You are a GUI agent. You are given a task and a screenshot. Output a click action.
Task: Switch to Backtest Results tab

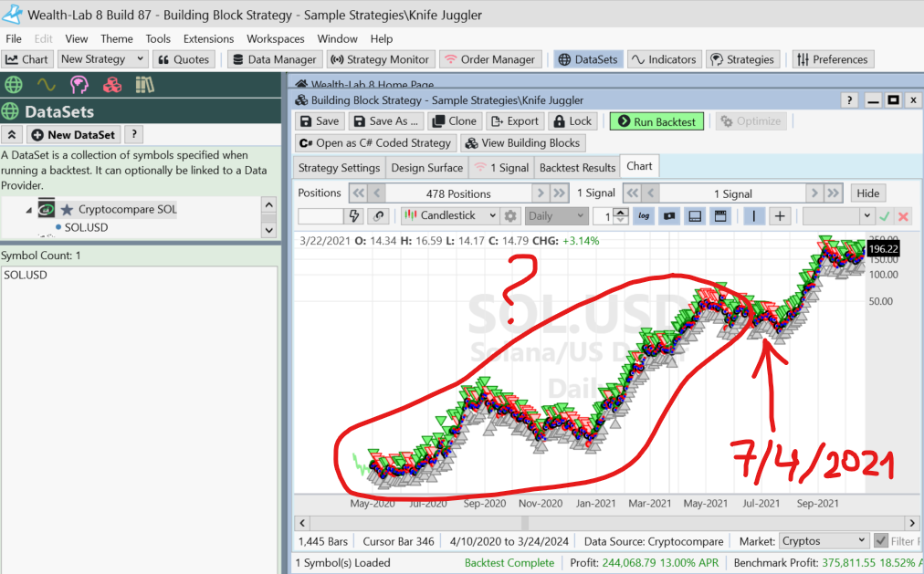(577, 168)
